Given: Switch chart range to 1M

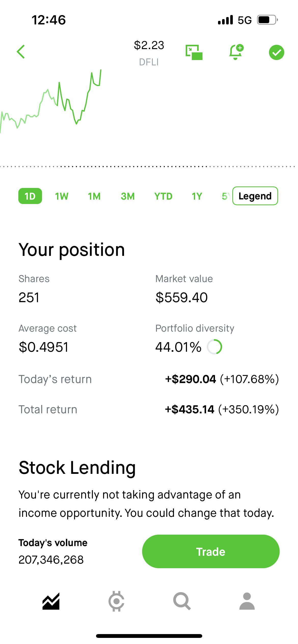Looking at the screenshot, I should click(94, 196).
